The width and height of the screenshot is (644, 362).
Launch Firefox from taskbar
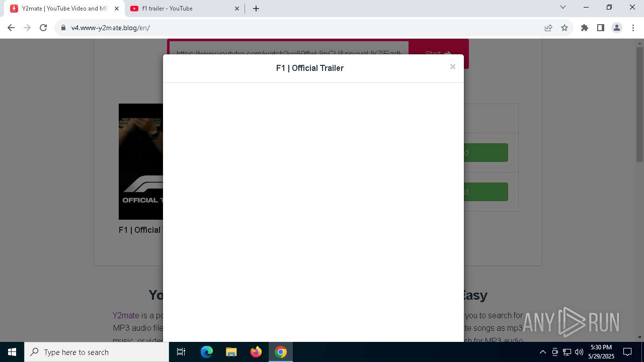(256, 352)
